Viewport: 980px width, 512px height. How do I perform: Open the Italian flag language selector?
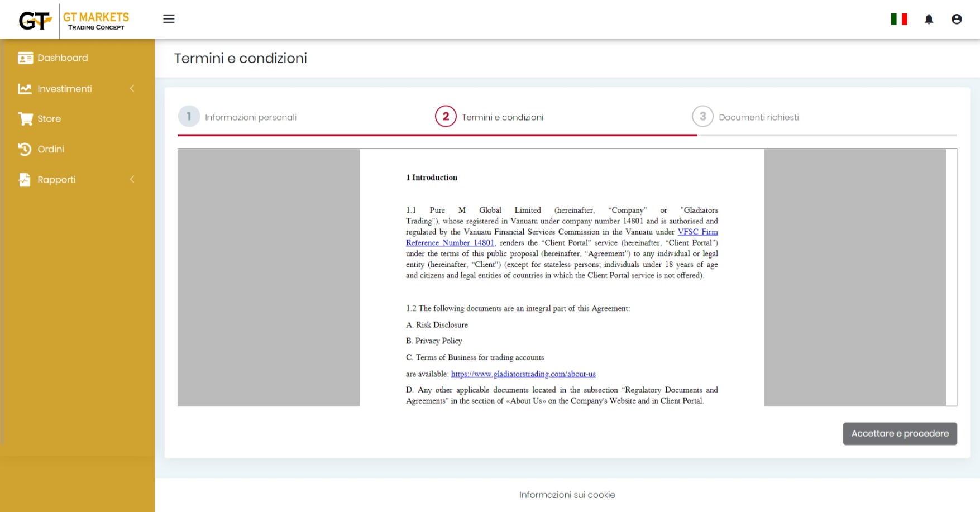point(898,19)
